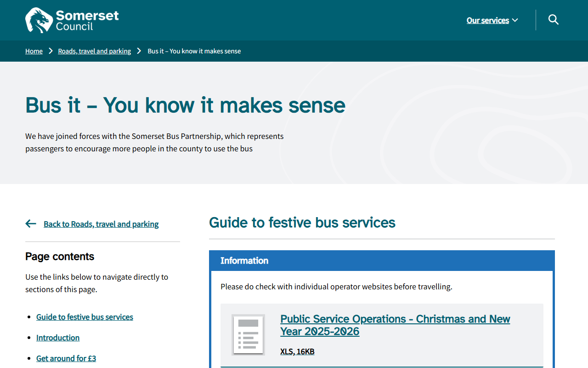Screen dimensions: 588x368
Task: Click the check with individual operator websites notice
Action: [336, 287]
